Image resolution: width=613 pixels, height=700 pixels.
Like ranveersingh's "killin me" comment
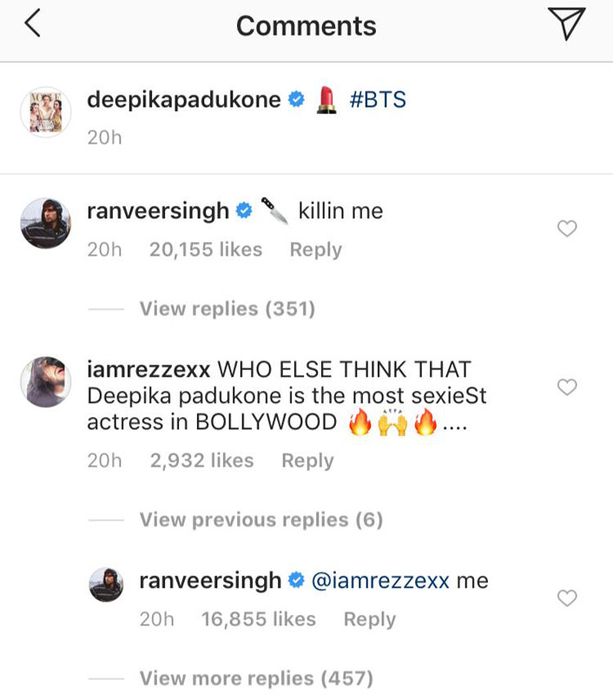[x=567, y=228]
